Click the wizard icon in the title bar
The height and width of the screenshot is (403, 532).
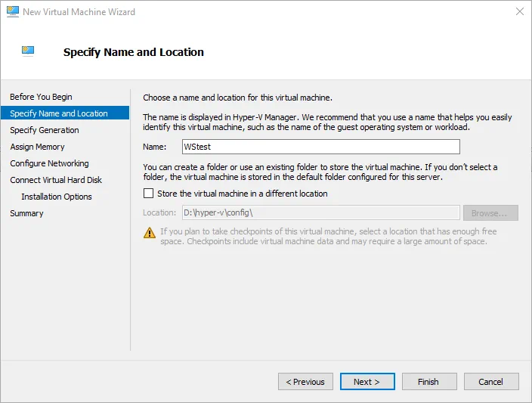(x=13, y=12)
